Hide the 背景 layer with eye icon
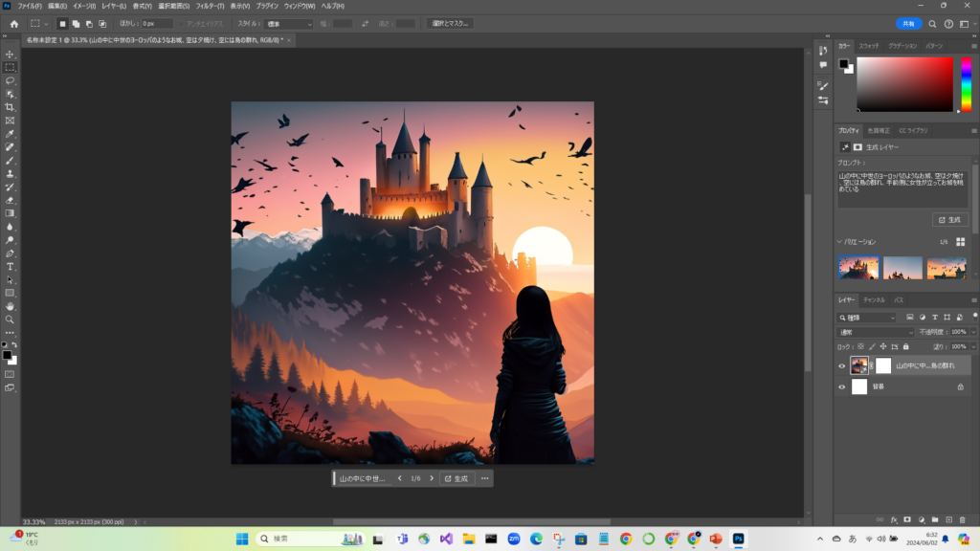This screenshot has height=551, width=980. 842,386
